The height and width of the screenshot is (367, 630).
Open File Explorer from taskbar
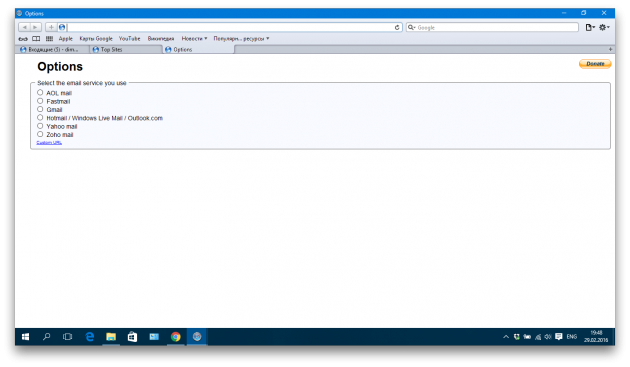[111, 337]
